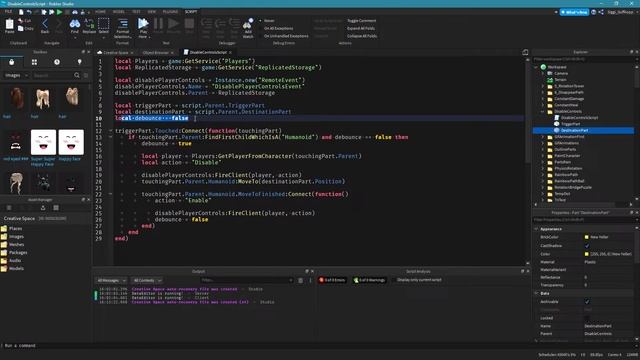
Task: Click the Replace tool icon
Action: tap(89, 24)
